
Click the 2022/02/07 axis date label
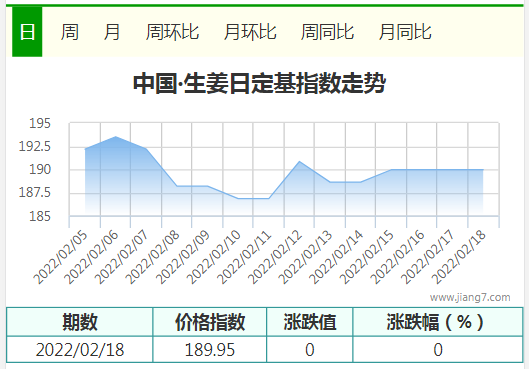pos(121,257)
